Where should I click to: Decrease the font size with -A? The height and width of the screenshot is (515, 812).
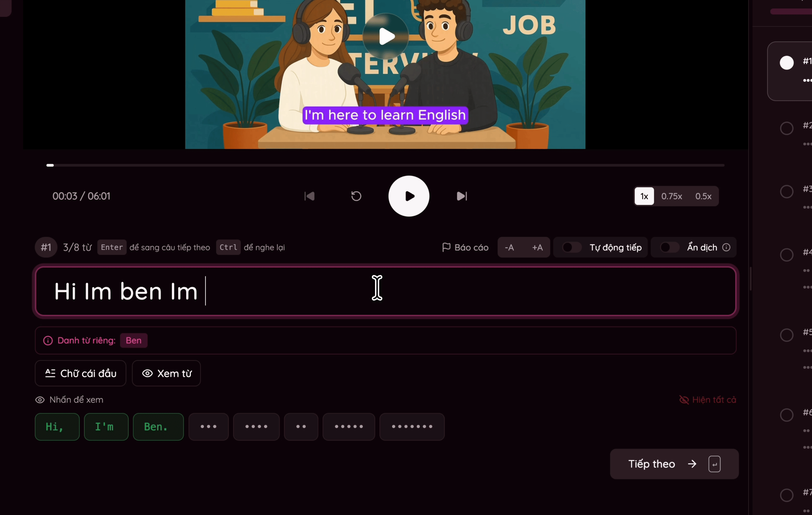509,247
